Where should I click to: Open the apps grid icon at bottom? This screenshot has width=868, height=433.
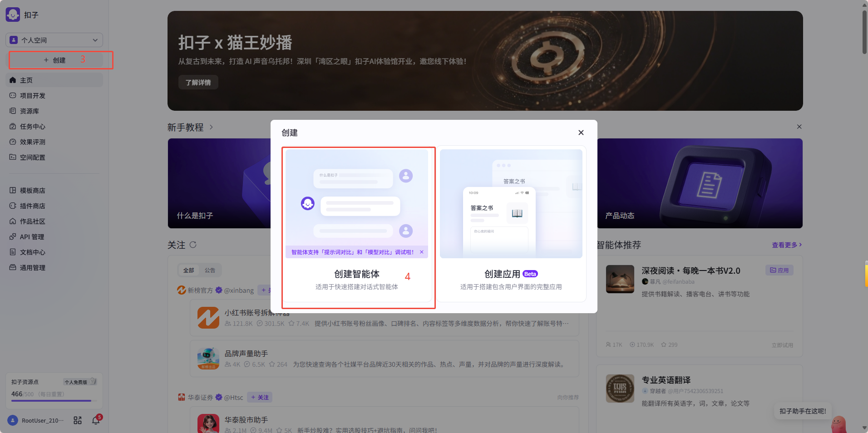click(78, 420)
